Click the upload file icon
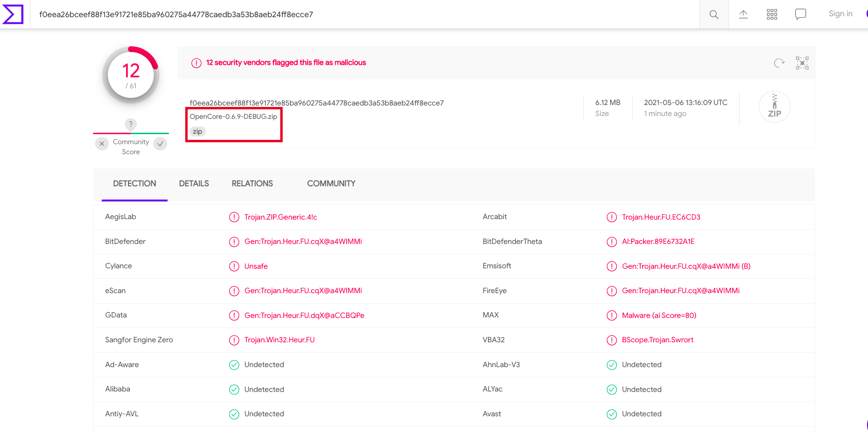The height and width of the screenshot is (433, 868). [743, 14]
